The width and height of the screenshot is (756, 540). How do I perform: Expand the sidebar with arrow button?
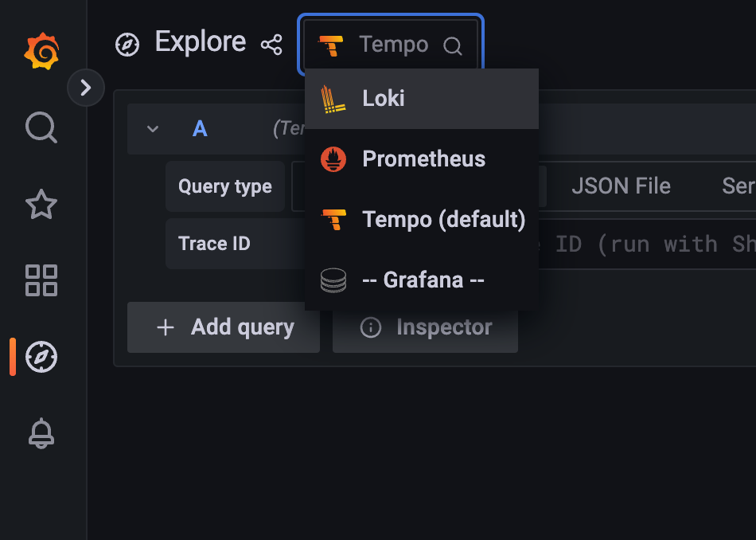[86, 88]
